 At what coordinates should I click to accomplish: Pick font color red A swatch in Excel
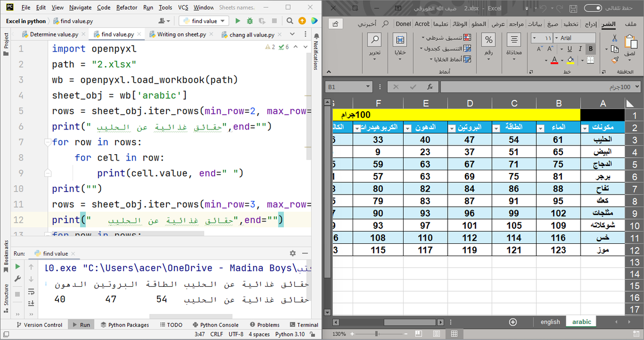pos(554,60)
